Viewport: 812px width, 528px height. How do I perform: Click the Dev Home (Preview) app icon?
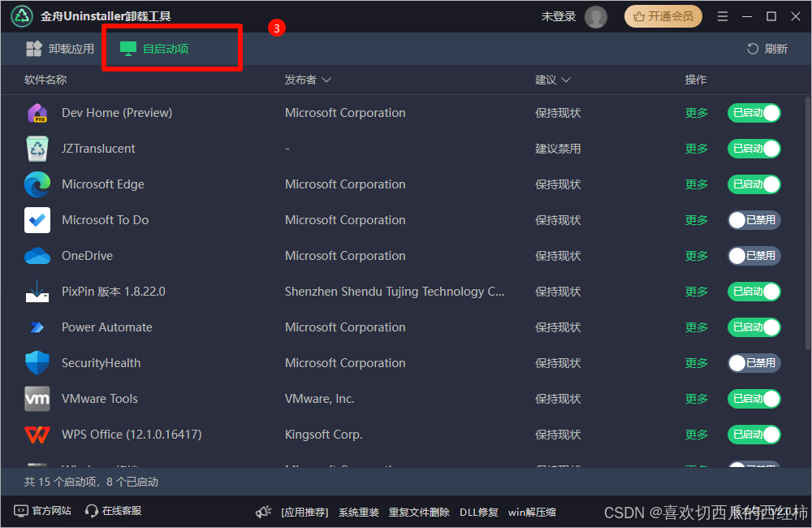37,113
